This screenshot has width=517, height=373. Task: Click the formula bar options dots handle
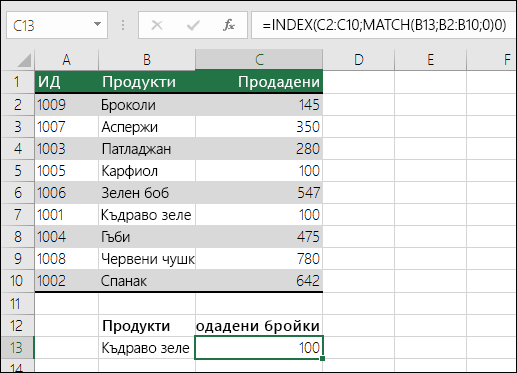pyautogui.click(x=123, y=25)
